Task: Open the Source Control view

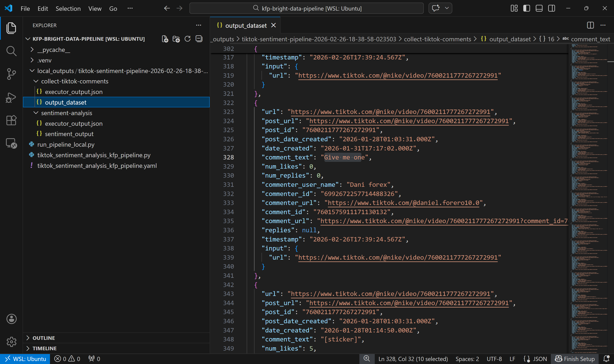Action: (x=11, y=74)
